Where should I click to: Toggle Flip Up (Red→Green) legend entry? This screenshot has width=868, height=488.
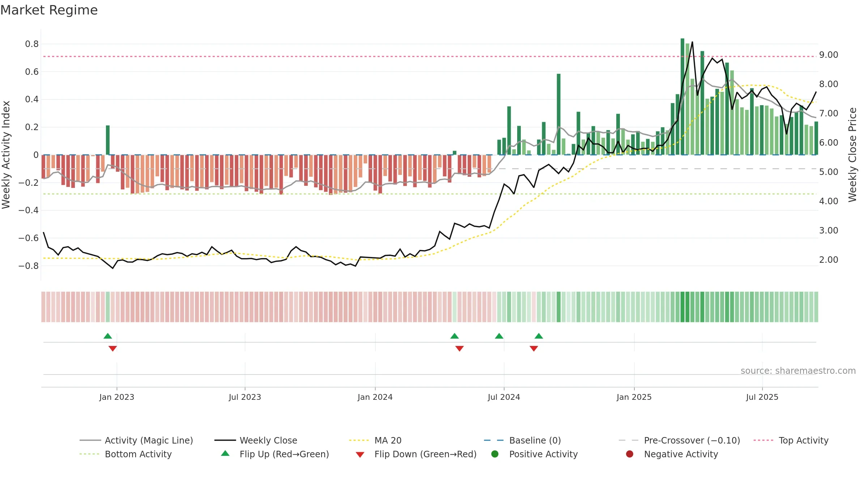pyautogui.click(x=275, y=454)
